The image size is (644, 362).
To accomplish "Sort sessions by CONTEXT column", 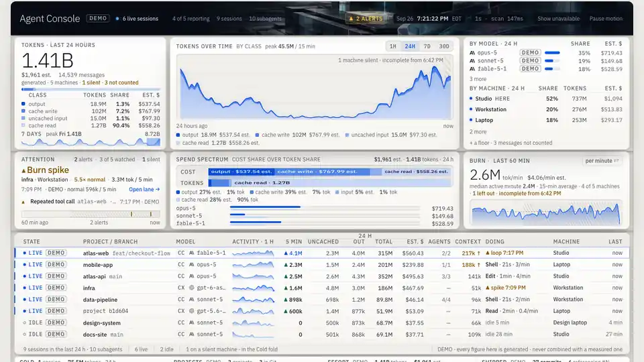I will (x=468, y=242).
